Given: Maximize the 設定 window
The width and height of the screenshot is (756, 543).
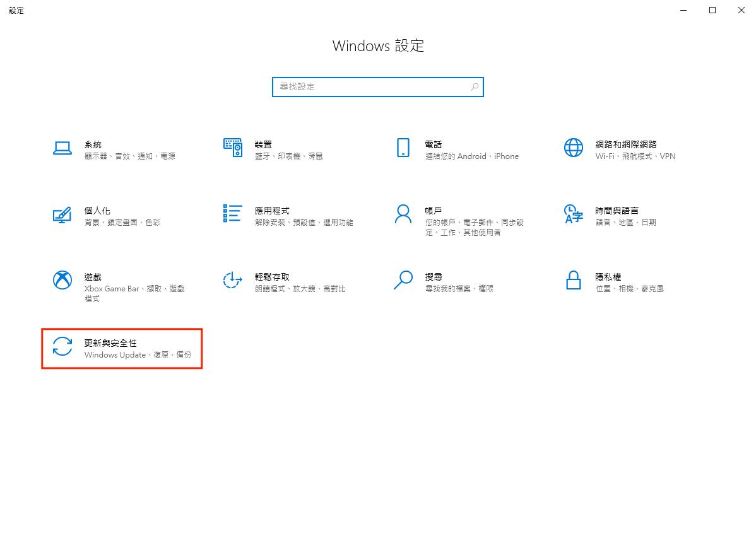Looking at the screenshot, I should coord(712,10).
